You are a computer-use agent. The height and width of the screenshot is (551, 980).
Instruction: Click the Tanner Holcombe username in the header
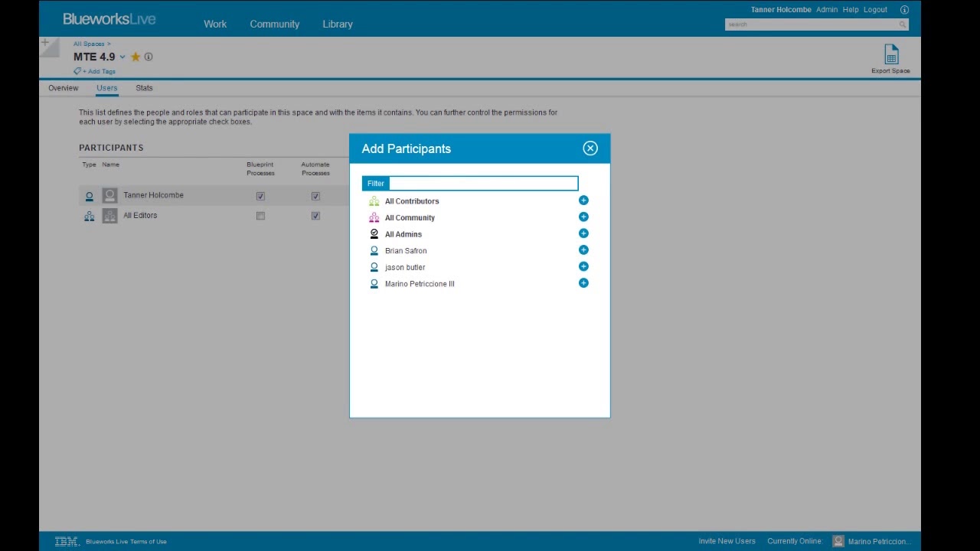tap(781, 10)
